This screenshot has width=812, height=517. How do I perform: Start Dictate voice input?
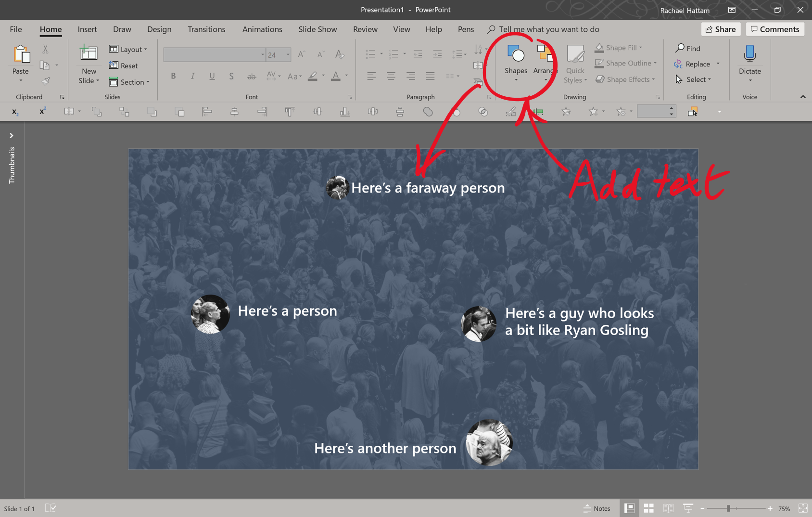pyautogui.click(x=749, y=54)
